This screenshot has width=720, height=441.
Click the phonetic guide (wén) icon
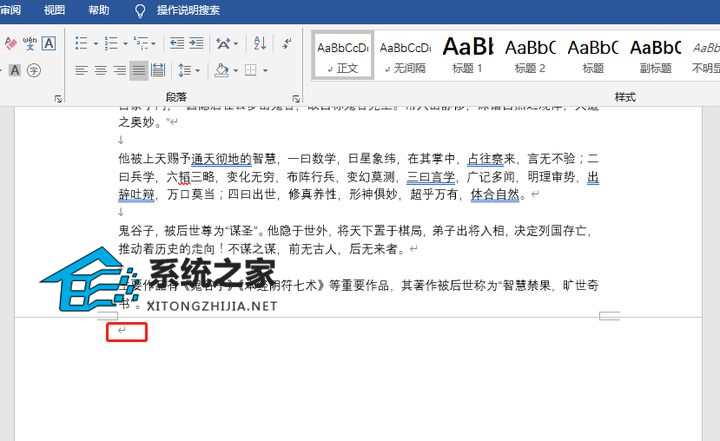(30, 43)
